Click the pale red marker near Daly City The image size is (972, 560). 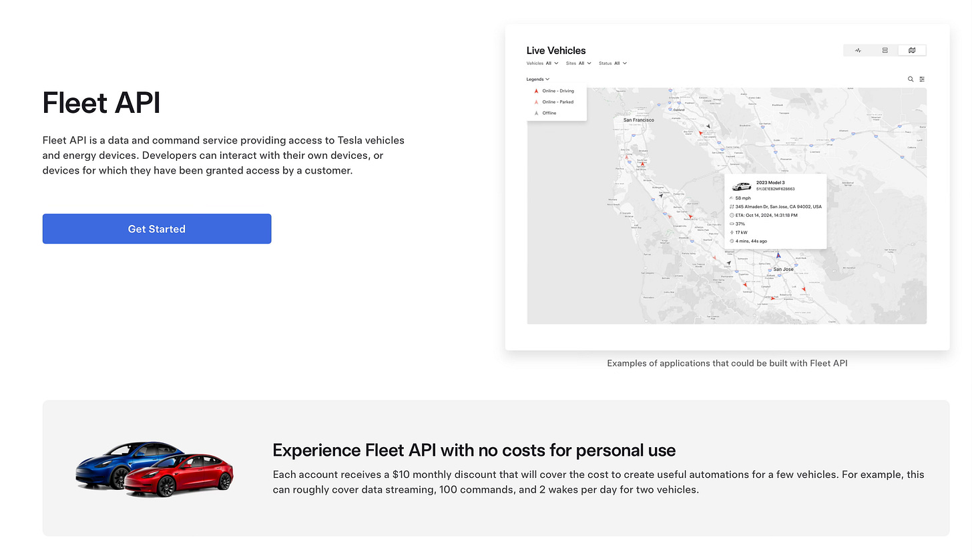[626, 157]
